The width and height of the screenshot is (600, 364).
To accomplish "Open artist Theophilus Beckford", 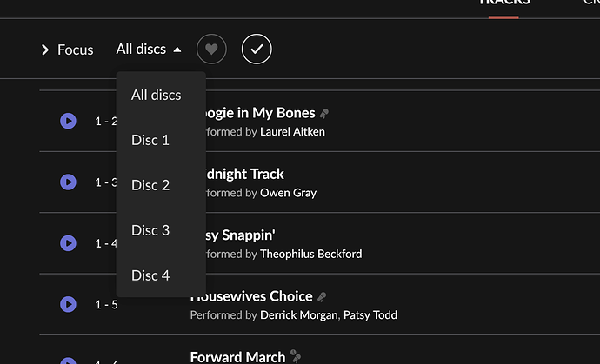I will pos(310,254).
